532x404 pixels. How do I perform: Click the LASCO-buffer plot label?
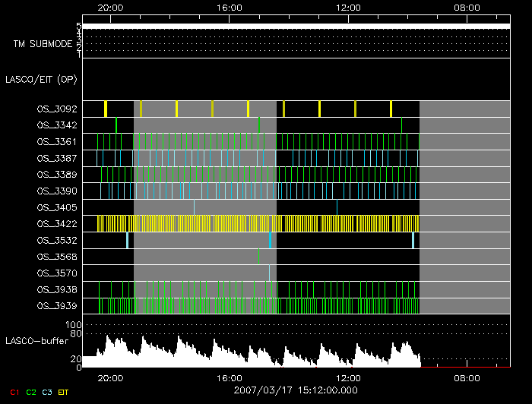coord(37,342)
